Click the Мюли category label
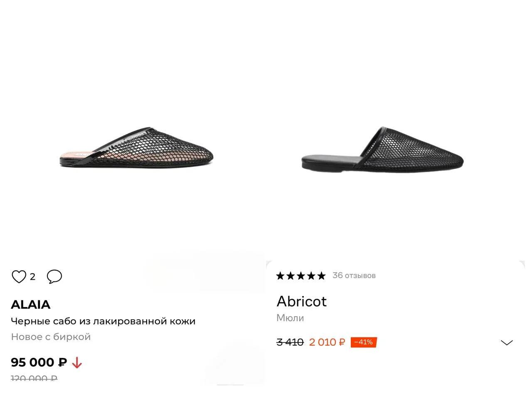 tap(290, 318)
